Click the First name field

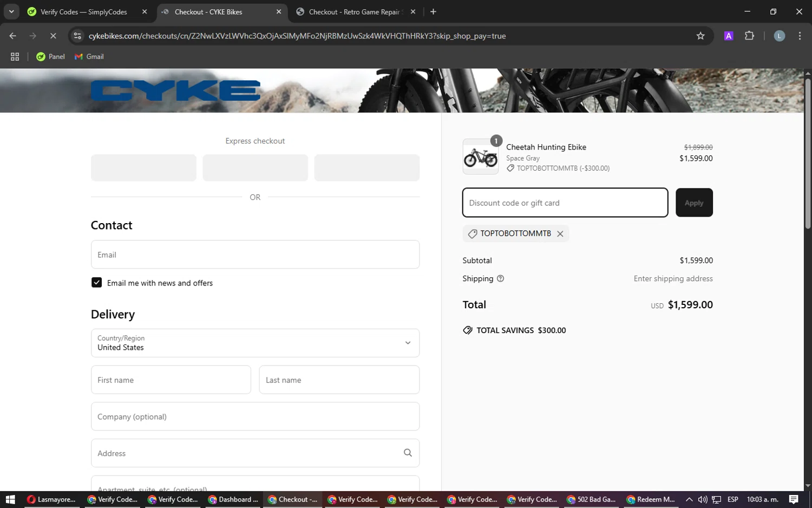pos(171,380)
